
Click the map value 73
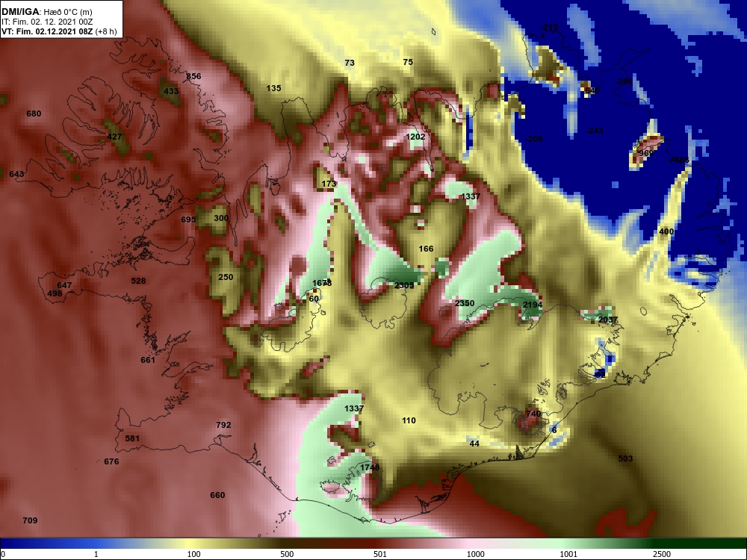click(x=350, y=63)
